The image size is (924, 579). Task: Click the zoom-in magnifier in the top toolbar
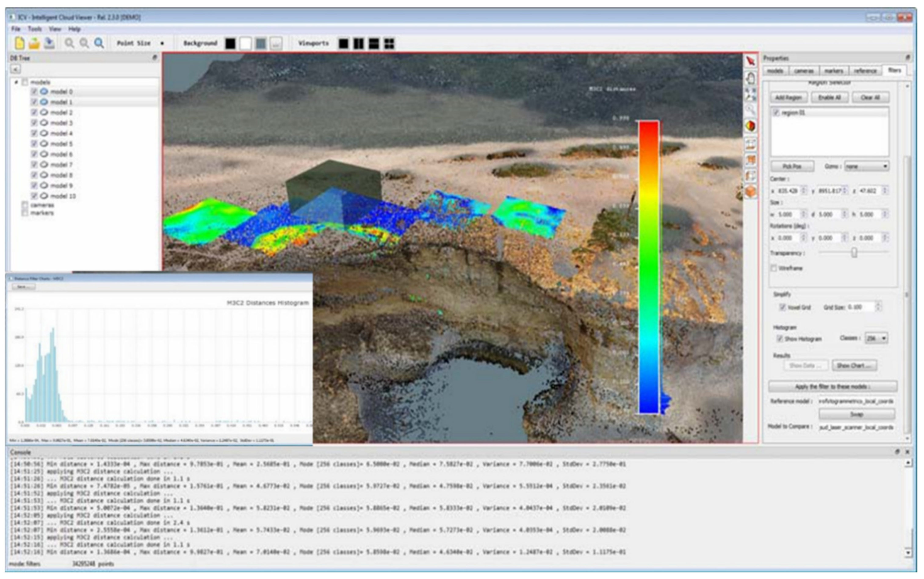coord(70,43)
